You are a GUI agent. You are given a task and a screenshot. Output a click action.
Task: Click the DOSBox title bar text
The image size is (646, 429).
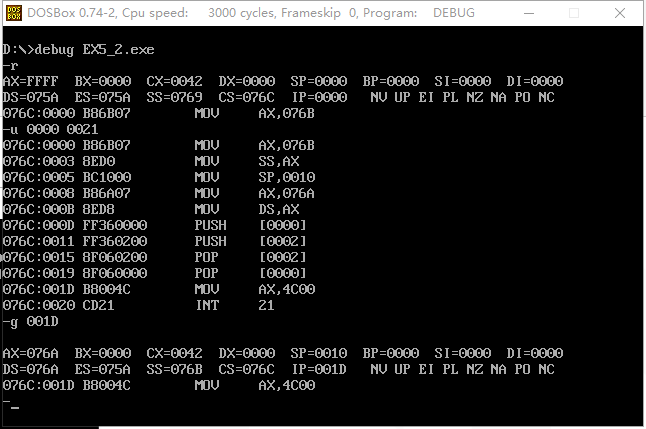251,13
